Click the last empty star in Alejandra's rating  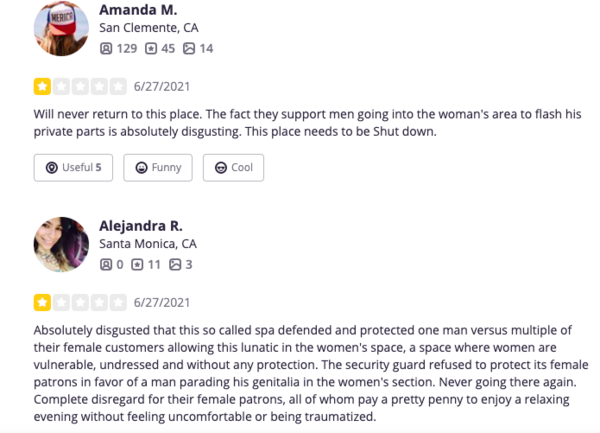118,302
